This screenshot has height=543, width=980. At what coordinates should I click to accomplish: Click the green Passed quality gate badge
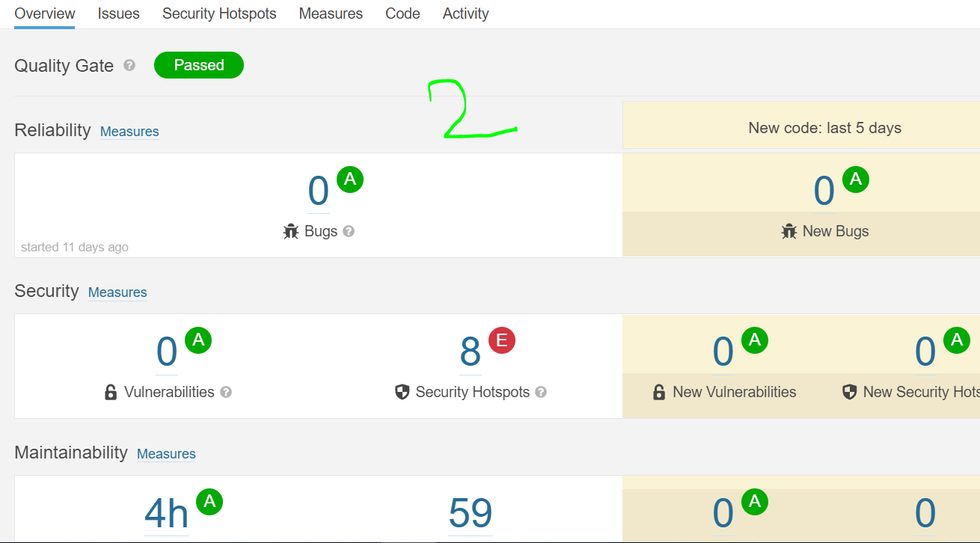tap(199, 65)
